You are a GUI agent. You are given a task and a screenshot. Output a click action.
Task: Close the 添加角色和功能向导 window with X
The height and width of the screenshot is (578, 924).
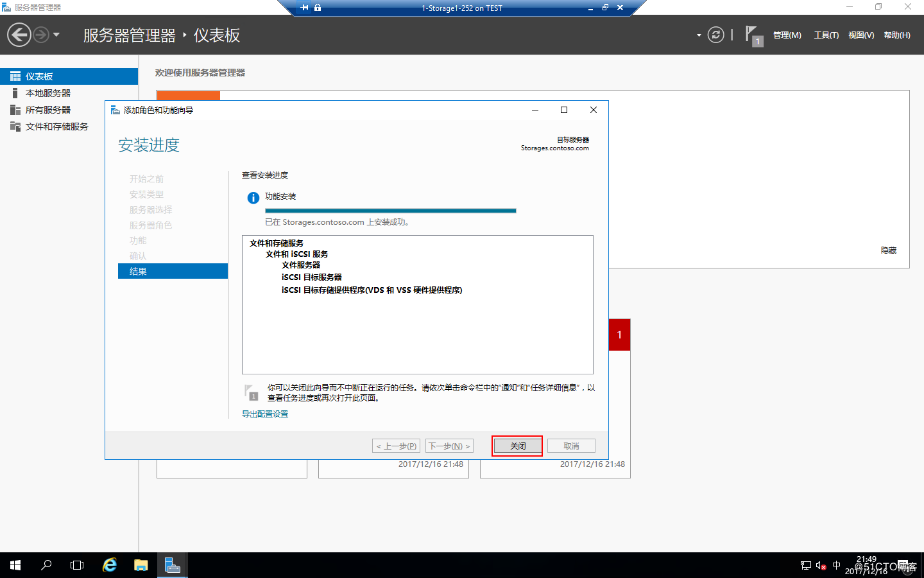coord(594,110)
